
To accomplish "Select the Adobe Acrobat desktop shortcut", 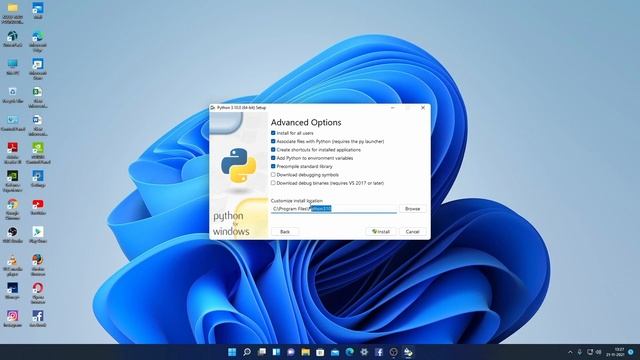I will click(x=13, y=153).
